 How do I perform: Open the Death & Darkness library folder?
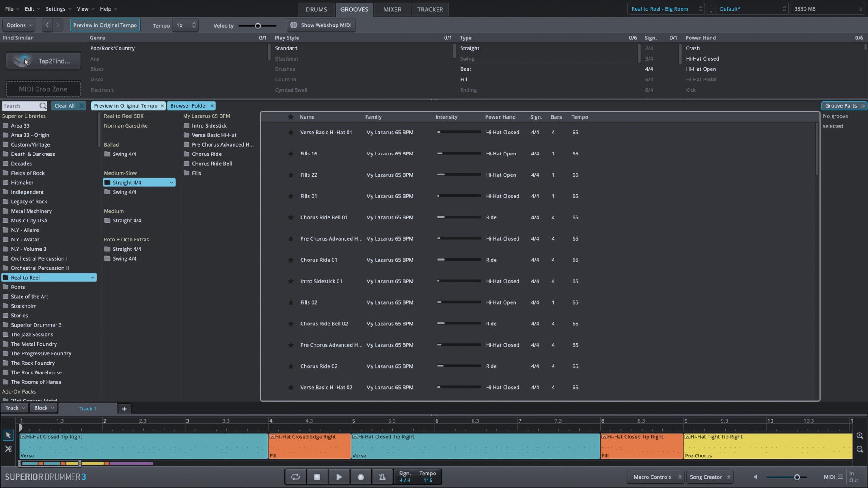pyautogui.click(x=33, y=154)
